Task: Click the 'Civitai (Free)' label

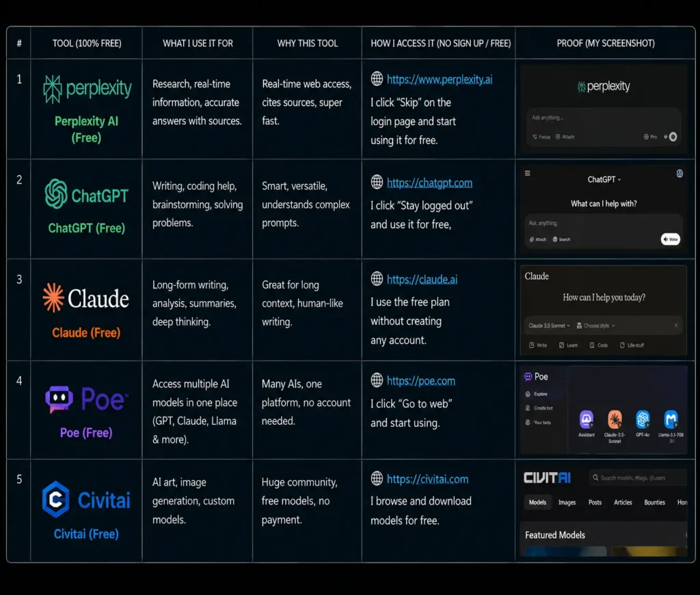Action: pyautogui.click(x=86, y=533)
